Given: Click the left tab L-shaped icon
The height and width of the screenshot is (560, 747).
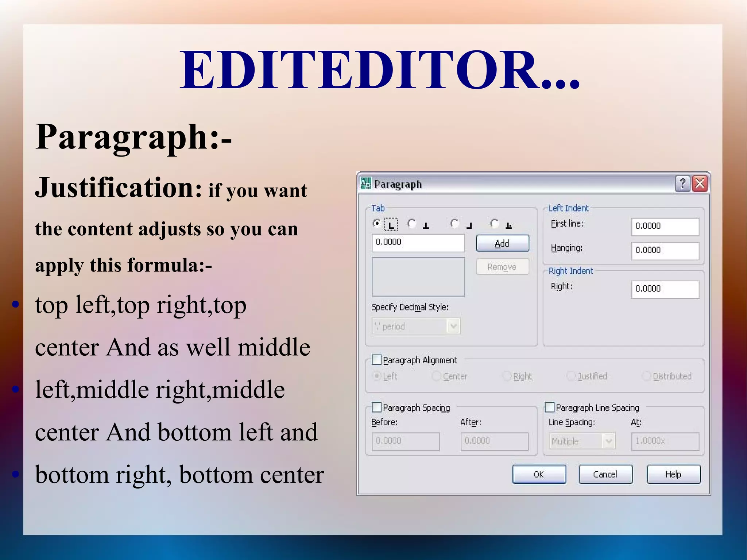Looking at the screenshot, I should click(391, 224).
